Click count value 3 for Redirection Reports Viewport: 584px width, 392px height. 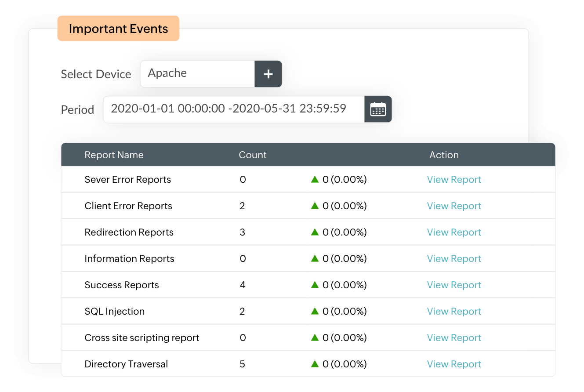point(243,232)
